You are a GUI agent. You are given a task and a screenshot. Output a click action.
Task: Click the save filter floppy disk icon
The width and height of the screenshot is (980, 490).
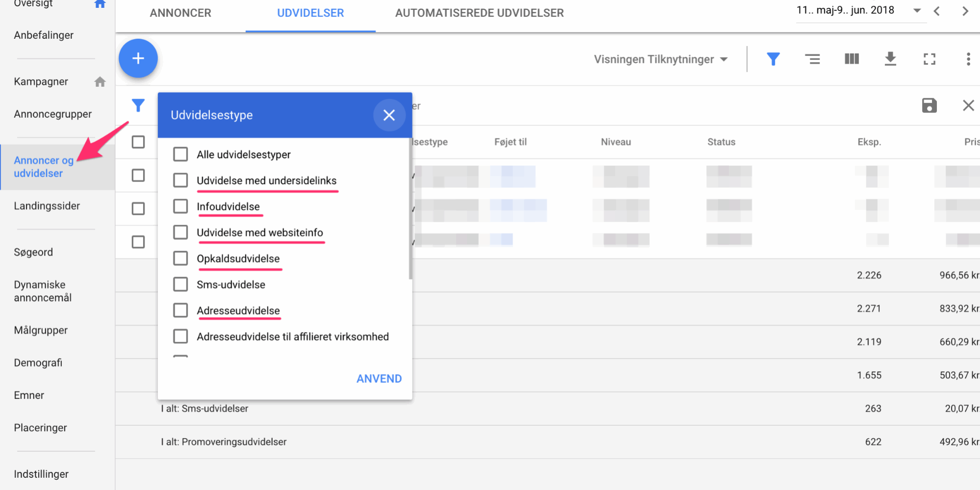click(x=929, y=105)
